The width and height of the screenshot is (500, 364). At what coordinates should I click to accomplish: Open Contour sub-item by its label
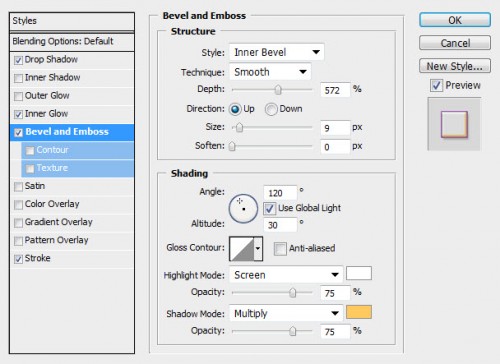click(52, 150)
